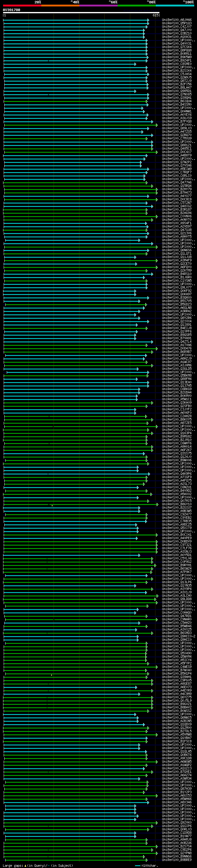This screenshot has width=197, height=868.
Task: Select hit label UniRef100_B0RM11
Action: [177, 54]
